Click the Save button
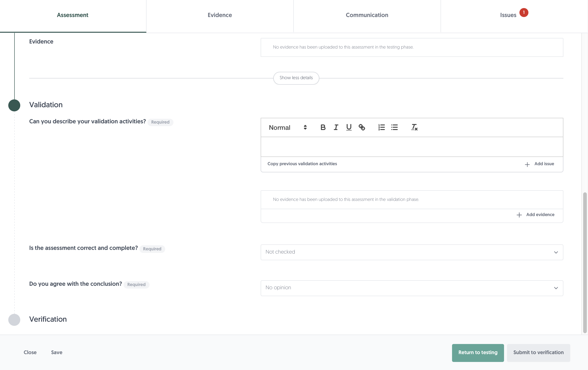588x370 pixels. point(57,353)
